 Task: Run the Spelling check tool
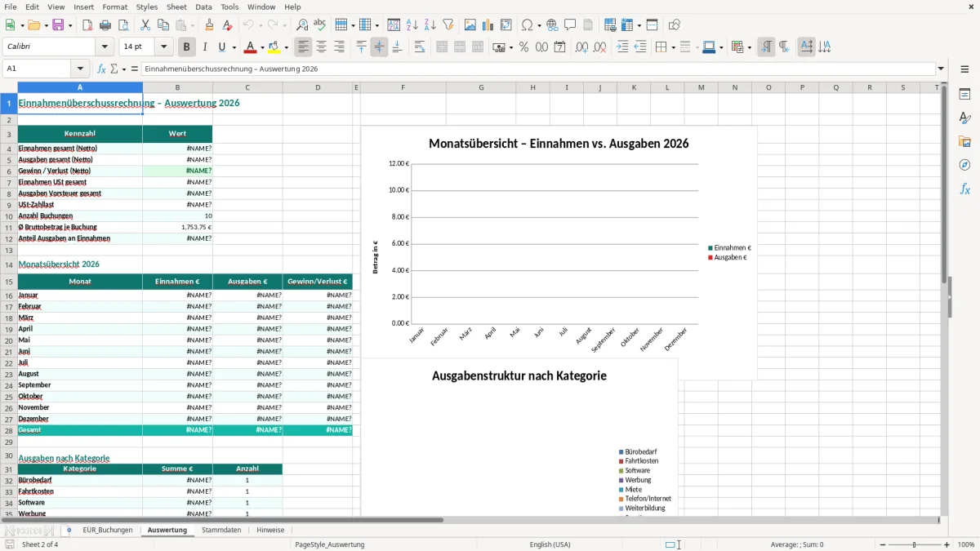[x=320, y=25]
